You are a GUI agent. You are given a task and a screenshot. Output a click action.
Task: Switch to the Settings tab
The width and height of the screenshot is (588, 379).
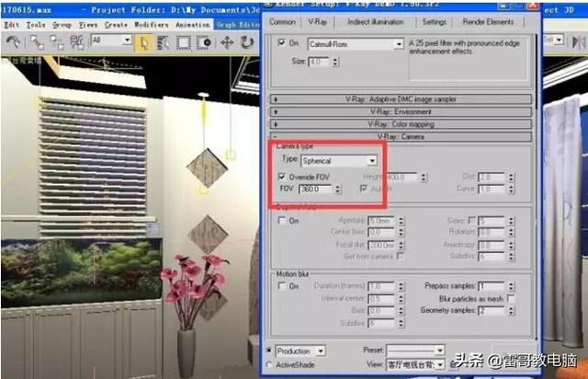tap(435, 22)
